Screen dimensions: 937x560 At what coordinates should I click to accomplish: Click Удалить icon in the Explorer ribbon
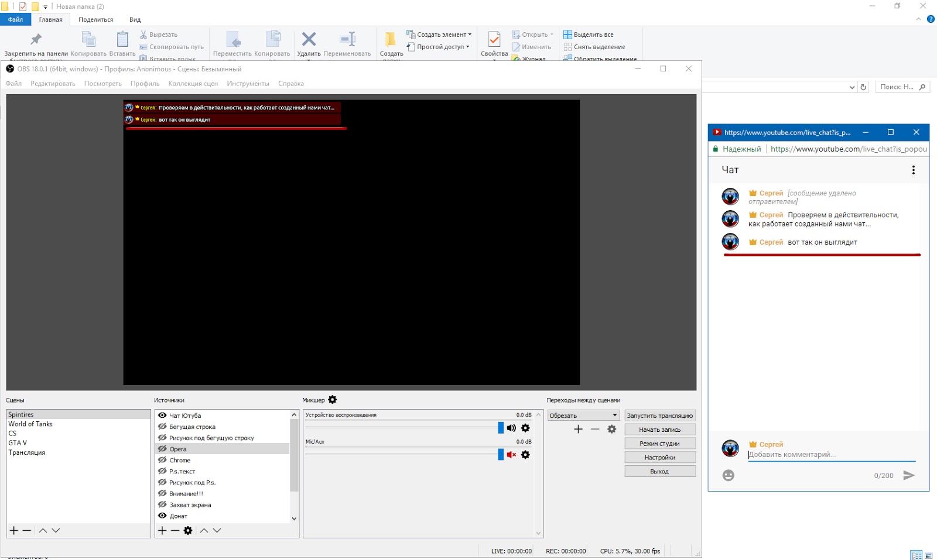click(x=309, y=39)
